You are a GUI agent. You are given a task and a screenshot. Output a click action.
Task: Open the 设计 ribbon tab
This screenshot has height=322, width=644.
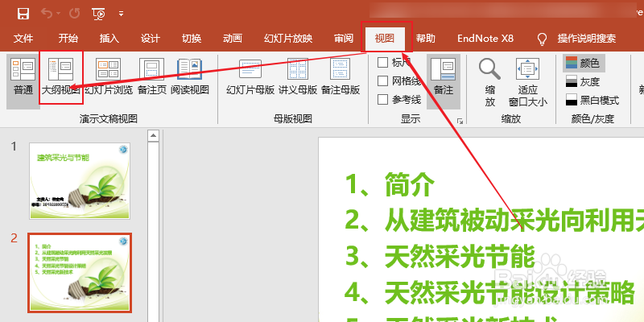click(x=151, y=39)
